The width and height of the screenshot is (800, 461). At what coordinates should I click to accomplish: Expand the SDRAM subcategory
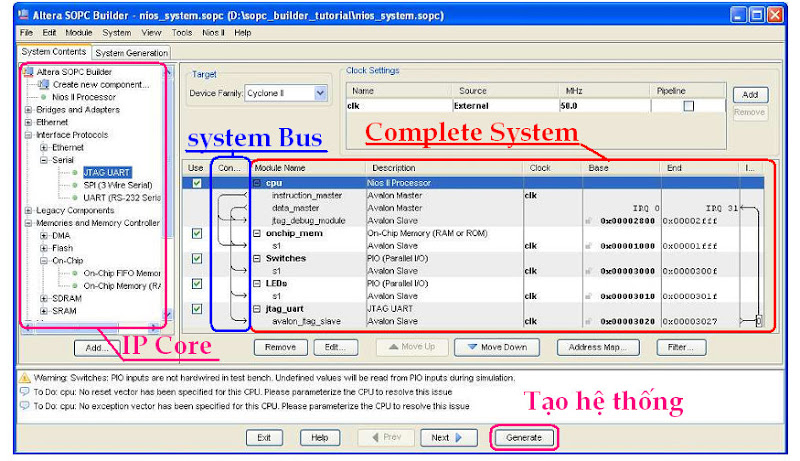pyautogui.click(x=44, y=298)
